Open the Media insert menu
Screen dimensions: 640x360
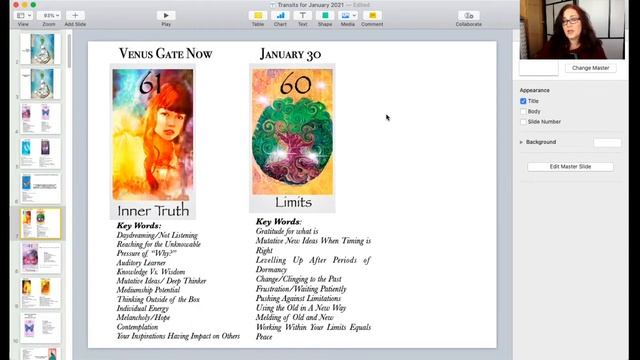348,16
